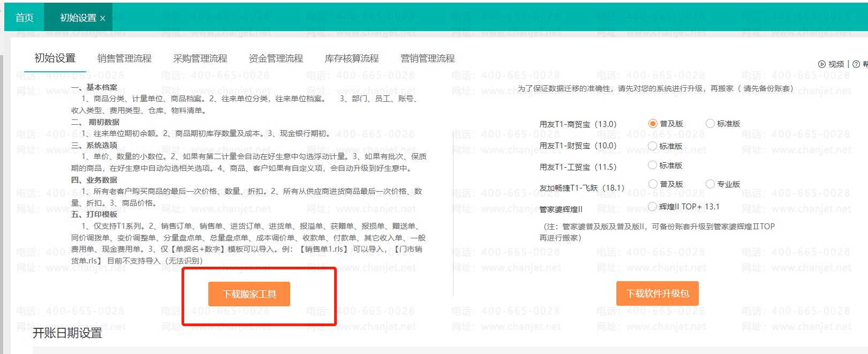Select 专业版 for 友加畅捷T1-飞跃
Screen dimensions: 868x354
(x=710, y=184)
